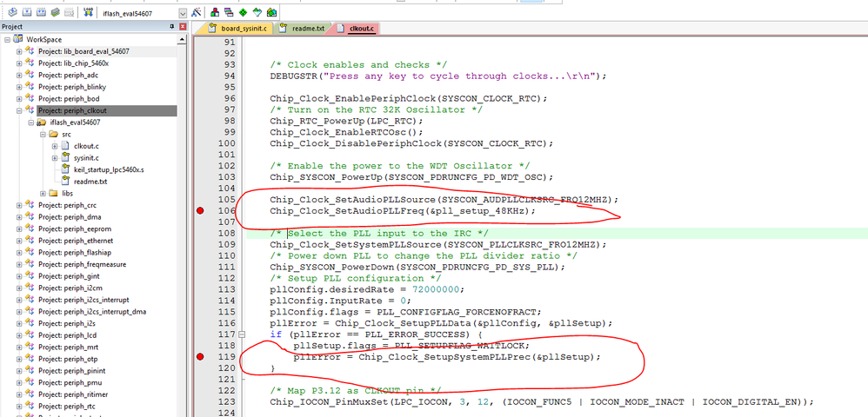This screenshot has width=868, height=417.
Task: Collapse the WorkSpace root node
Action: point(8,40)
